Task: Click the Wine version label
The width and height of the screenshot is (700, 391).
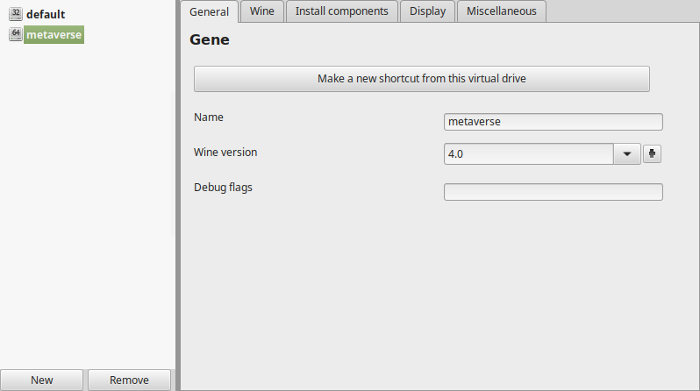Action: pyautogui.click(x=225, y=152)
